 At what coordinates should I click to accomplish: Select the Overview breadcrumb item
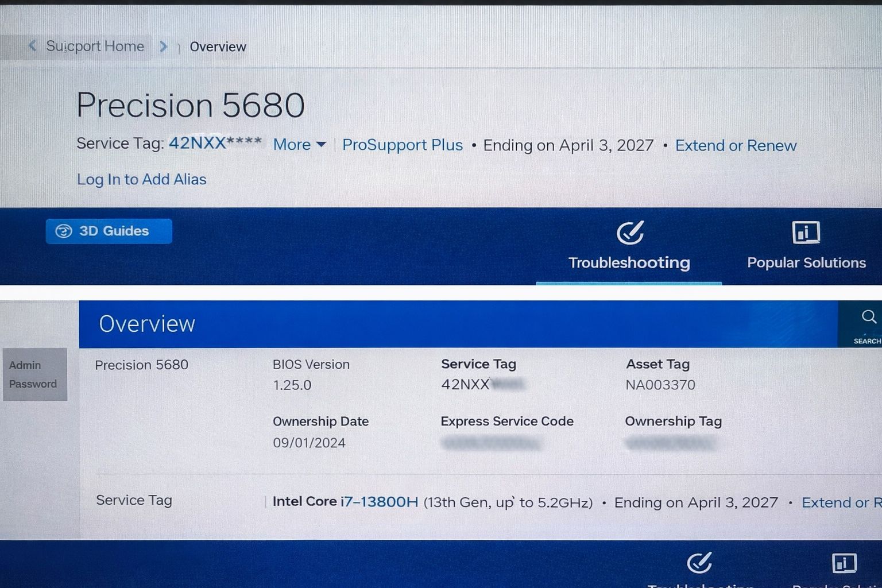coord(218,47)
